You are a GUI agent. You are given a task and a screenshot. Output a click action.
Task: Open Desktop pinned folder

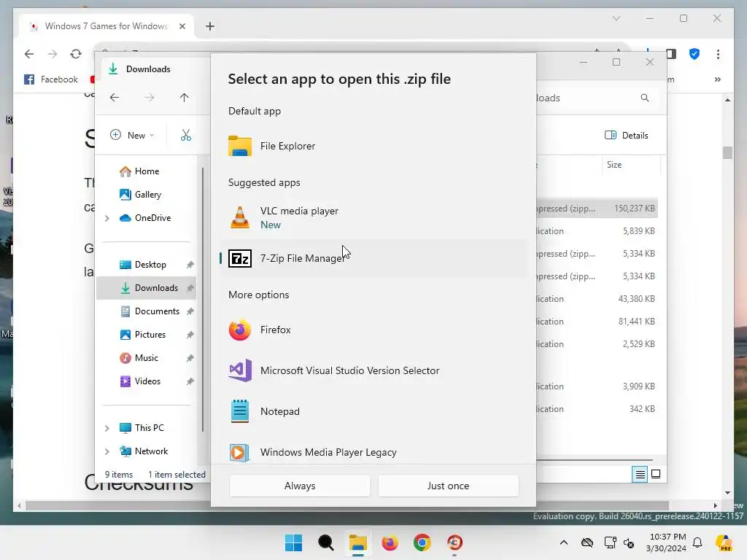tap(150, 265)
